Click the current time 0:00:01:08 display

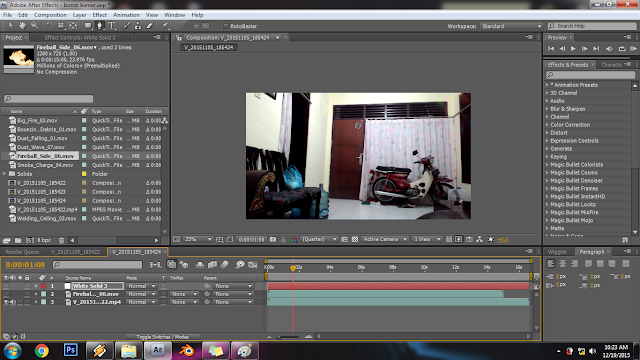click(x=25, y=264)
